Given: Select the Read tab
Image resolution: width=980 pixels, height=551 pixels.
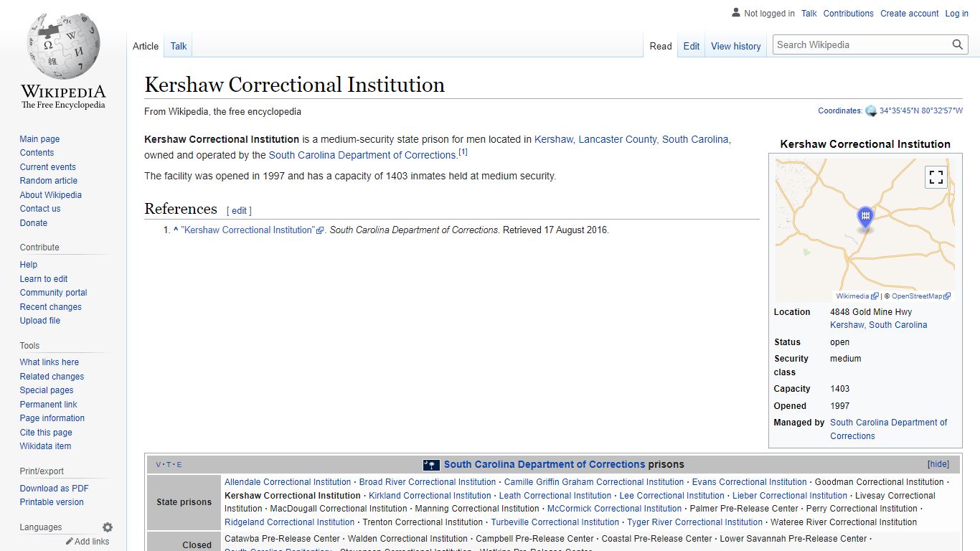Looking at the screenshot, I should pos(661,46).
